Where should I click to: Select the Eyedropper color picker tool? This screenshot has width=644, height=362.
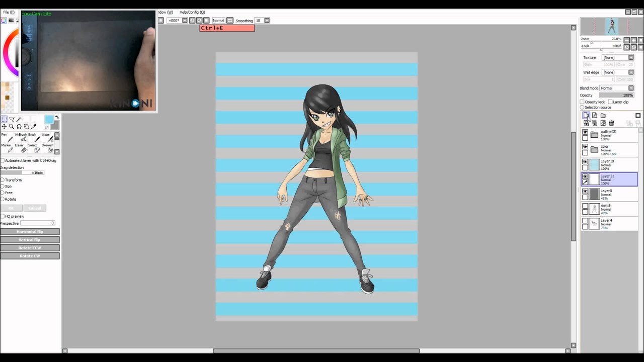coord(34,127)
